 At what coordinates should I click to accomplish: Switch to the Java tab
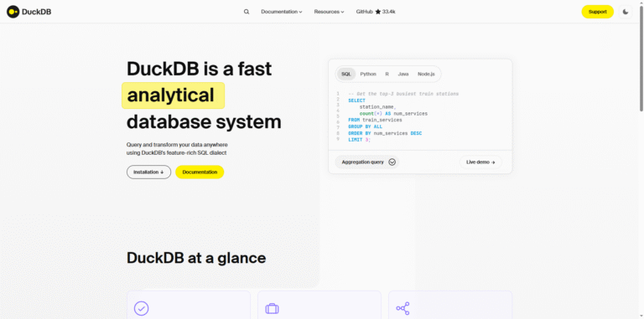403,75
